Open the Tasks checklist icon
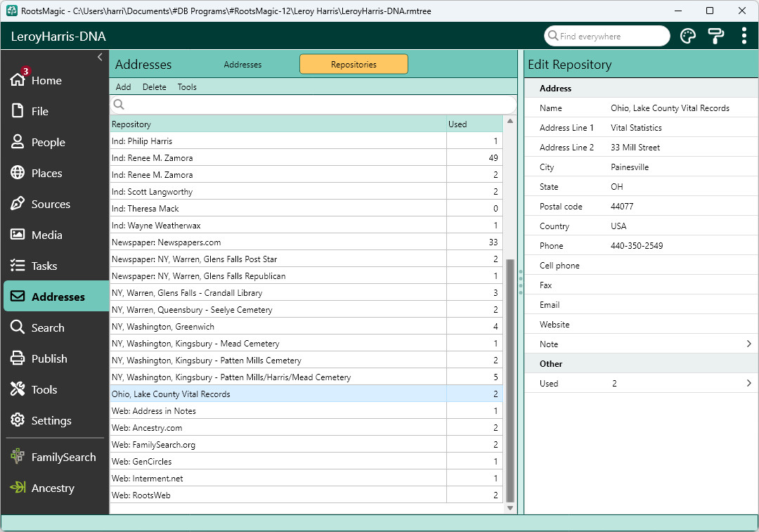The width and height of the screenshot is (759, 532). pos(18,266)
